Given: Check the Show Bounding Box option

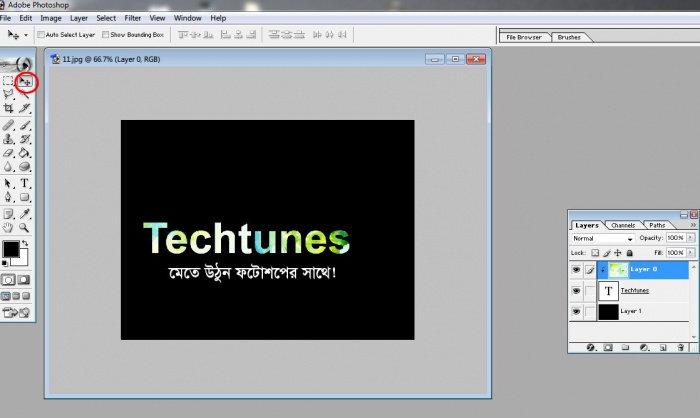Looking at the screenshot, I should [x=104, y=34].
